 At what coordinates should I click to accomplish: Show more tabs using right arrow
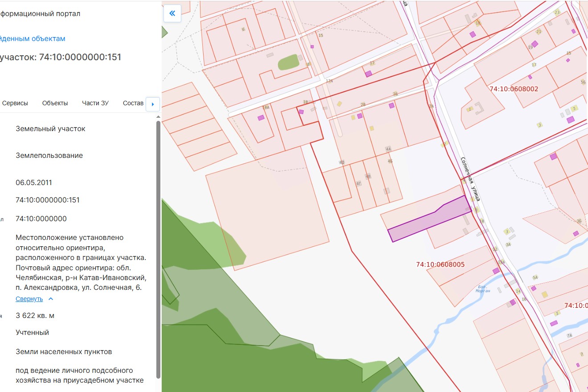tap(153, 104)
